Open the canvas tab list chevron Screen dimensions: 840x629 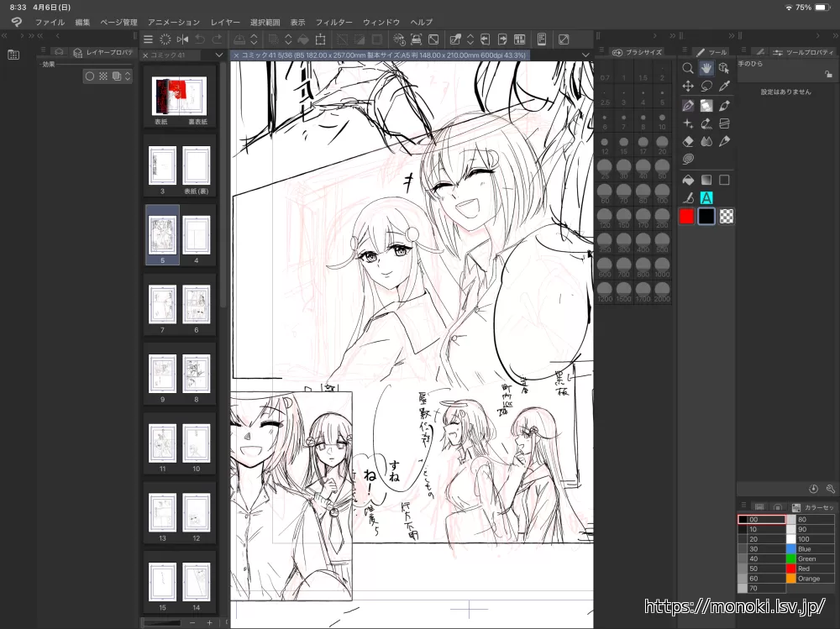[x=583, y=55]
